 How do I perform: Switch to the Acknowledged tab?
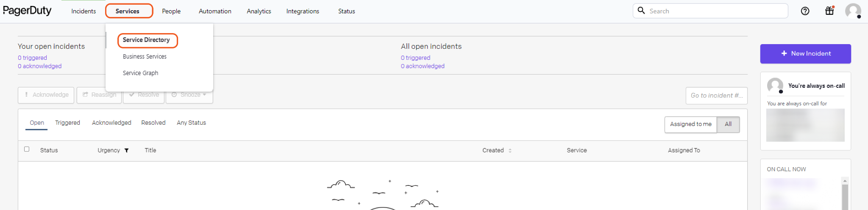[111, 123]
